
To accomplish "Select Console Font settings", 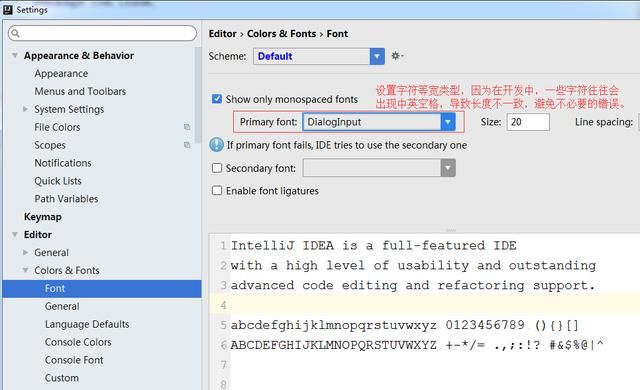I will pos(74,360).
